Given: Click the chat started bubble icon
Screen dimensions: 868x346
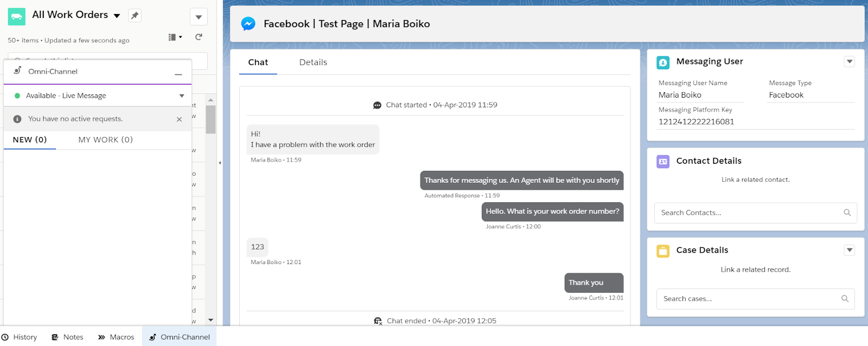Looking at the screenshot, I should tap(377, 105).
